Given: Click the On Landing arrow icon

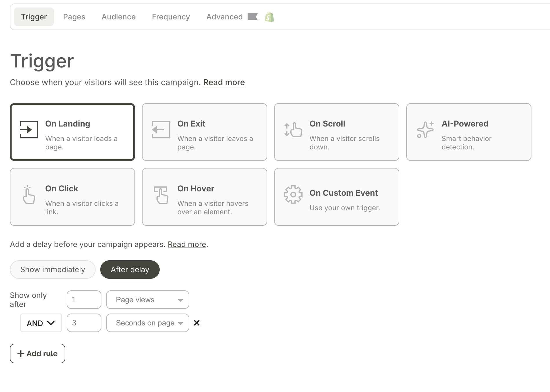Looking at the screenshot, I should [x=29, y=130].
